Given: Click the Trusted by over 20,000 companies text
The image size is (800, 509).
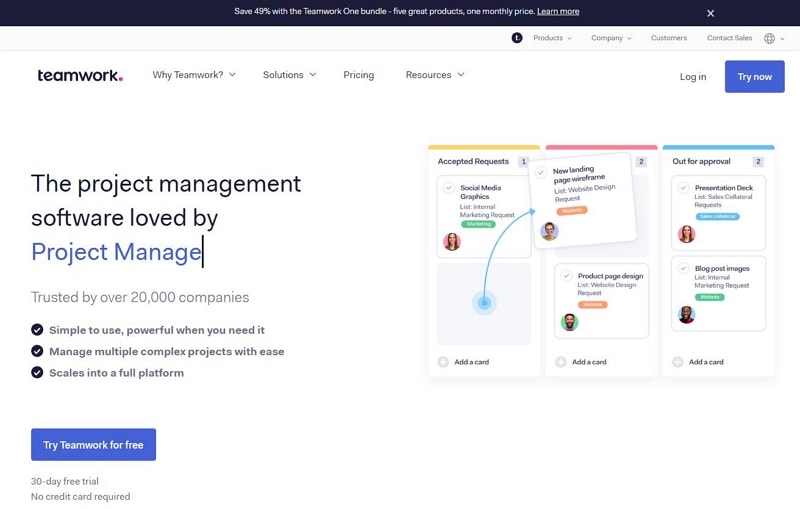Looking at the screenshot, I should coord(140,297).
